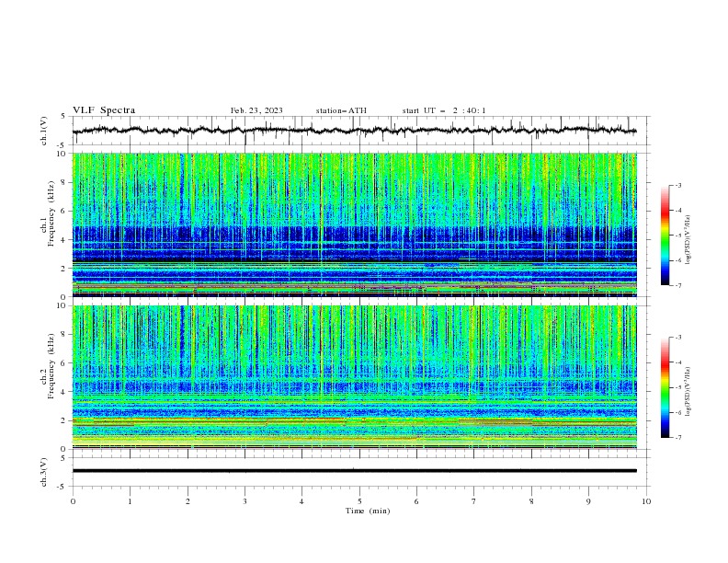Click the 'Time (min)' axis label

pos(368,511)
